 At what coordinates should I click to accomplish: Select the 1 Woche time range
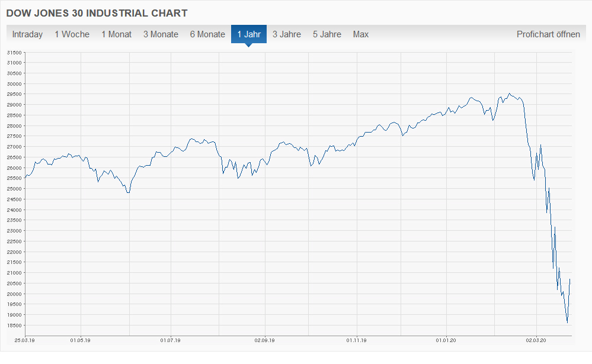[x=72, y=34]
